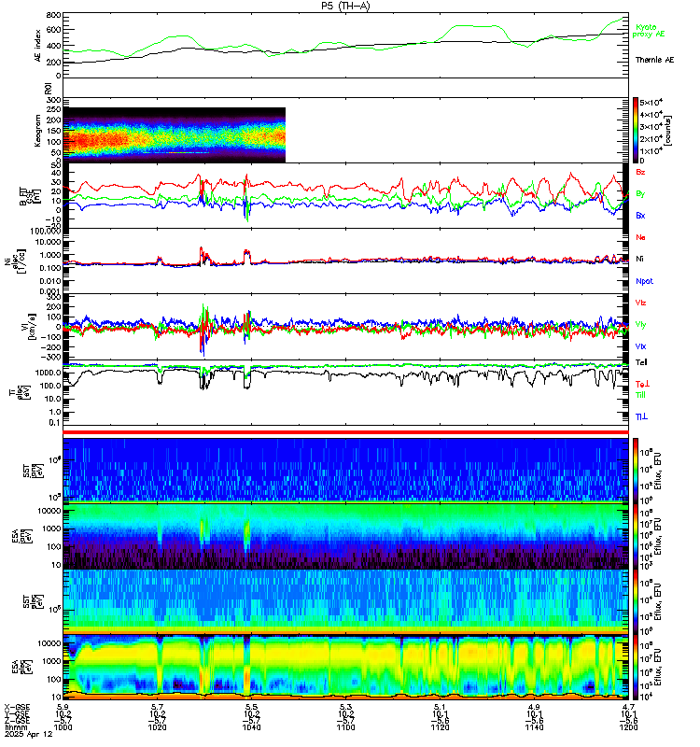Click the "5×10⁴" keogram color bar tick
Screen dimensions: 700x747
click(x=651, y=103)
